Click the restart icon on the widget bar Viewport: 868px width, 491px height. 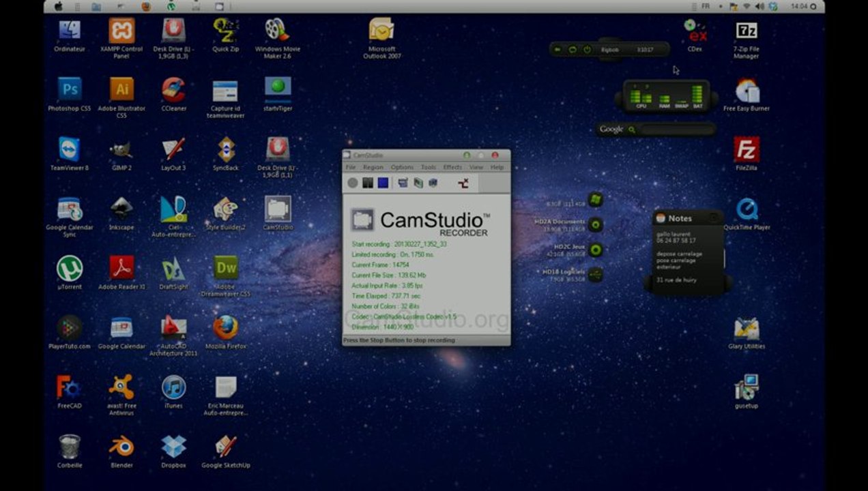pyautogui.click(x=572, y=50)
